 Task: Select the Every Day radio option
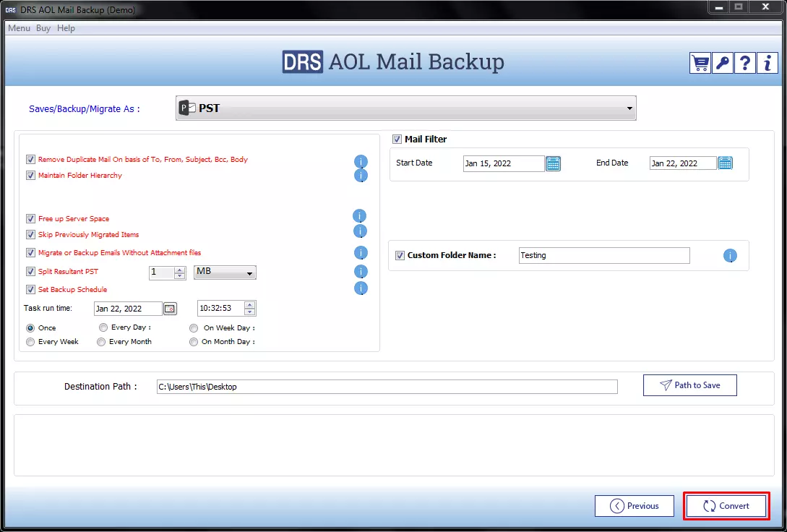[103, 327]
